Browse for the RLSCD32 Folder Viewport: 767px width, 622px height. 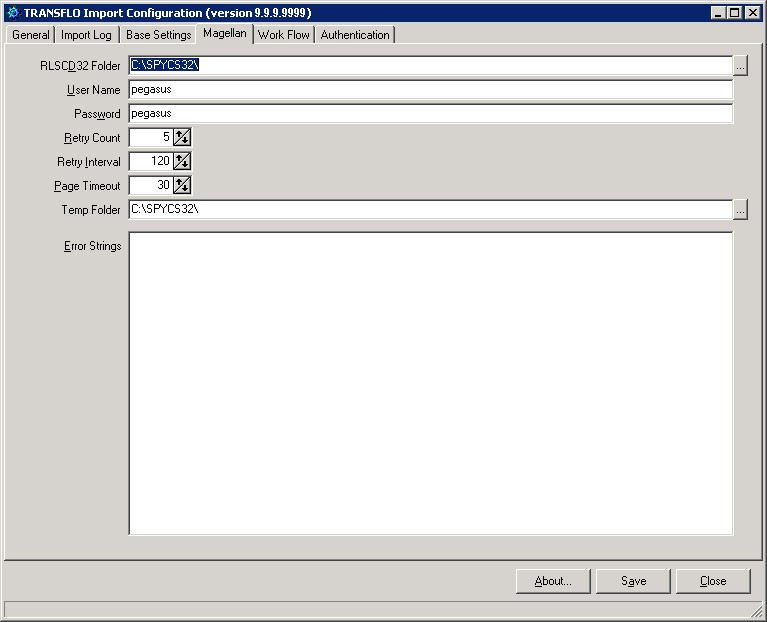pos(740,66)
